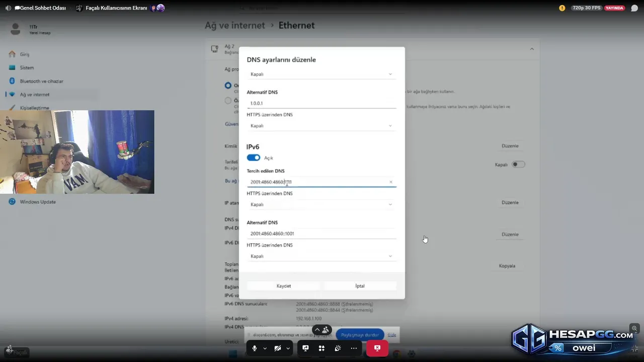Image resolution: width=644 pixels, height=362 pixels.
Task: Click the Sistem monitor icon in sidebar
Action: 12,67
